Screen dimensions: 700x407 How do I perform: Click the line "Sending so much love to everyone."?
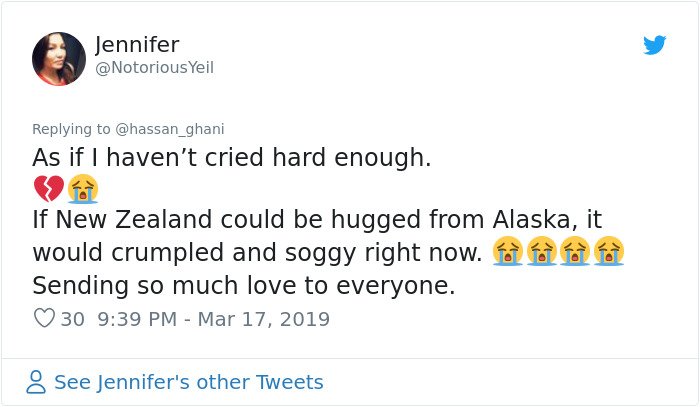(244, 285)
